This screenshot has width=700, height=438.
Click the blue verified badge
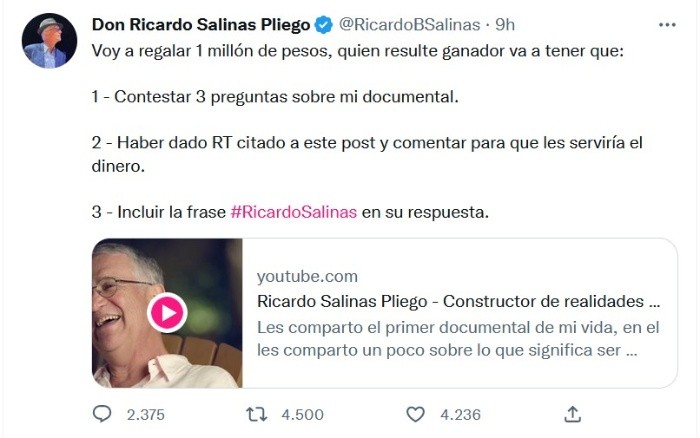(324, 25)
